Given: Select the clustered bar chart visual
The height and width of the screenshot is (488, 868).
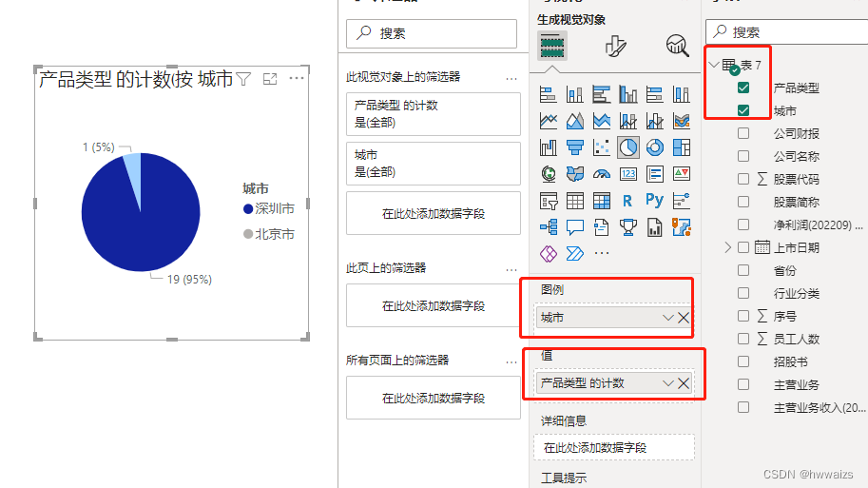Looking at the screenshot, I should 601,94.
